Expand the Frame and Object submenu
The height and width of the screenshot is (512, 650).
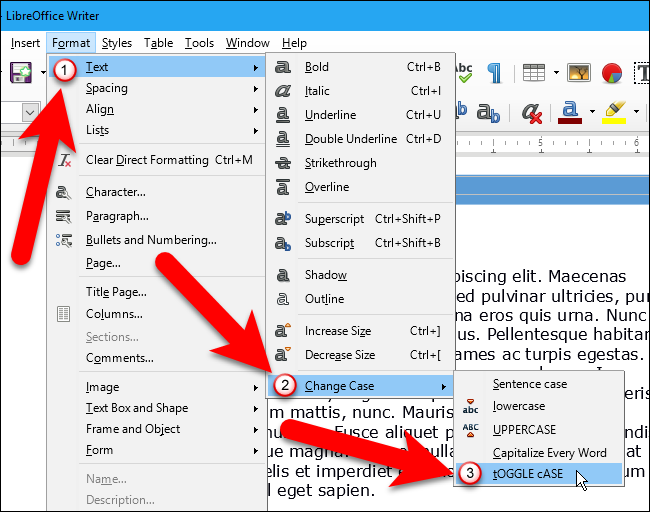tap(155, 429)
